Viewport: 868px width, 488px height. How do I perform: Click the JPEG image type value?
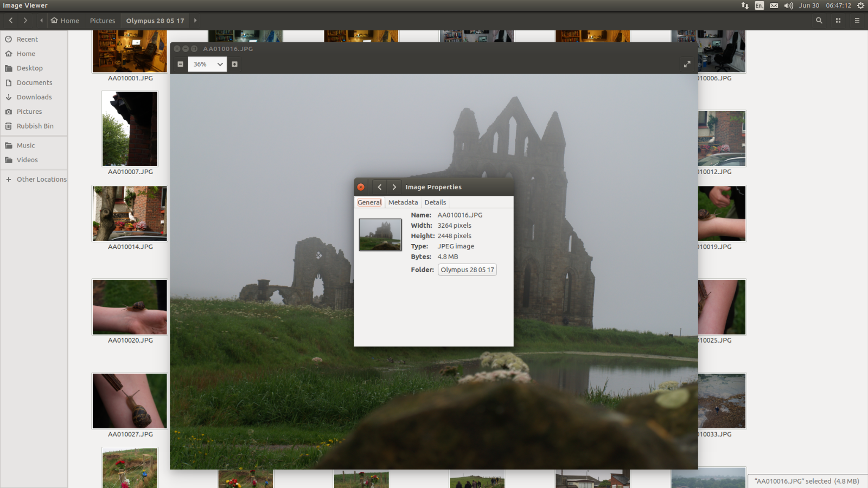(x=456, y=246)
